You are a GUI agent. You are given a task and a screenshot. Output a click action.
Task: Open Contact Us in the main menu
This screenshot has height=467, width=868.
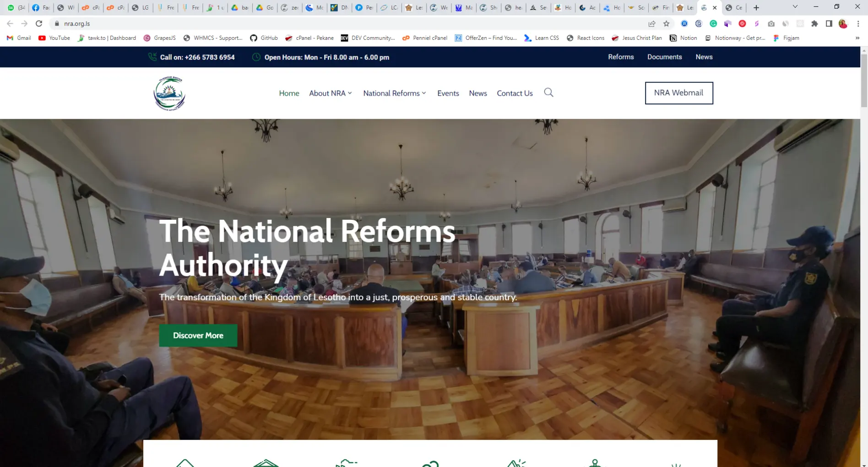click(x=515, y=93)
